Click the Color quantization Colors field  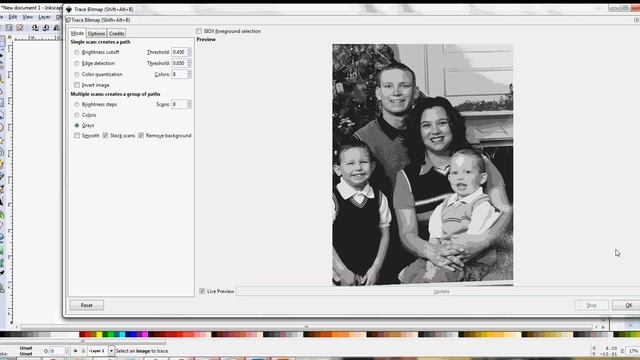(x=179, y=74)
